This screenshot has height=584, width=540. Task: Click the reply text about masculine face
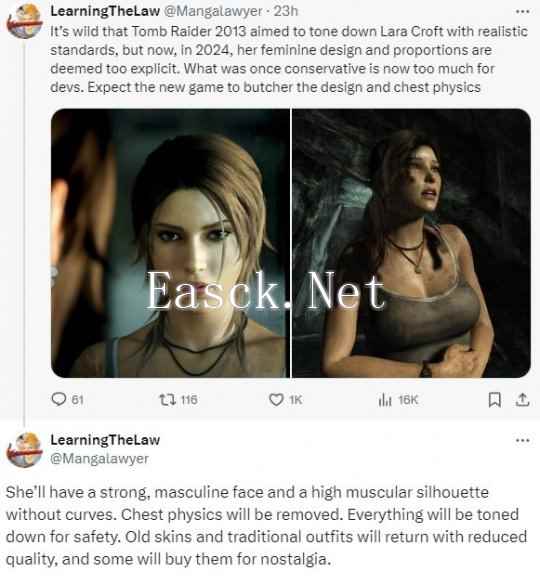(x=266, y=526)
